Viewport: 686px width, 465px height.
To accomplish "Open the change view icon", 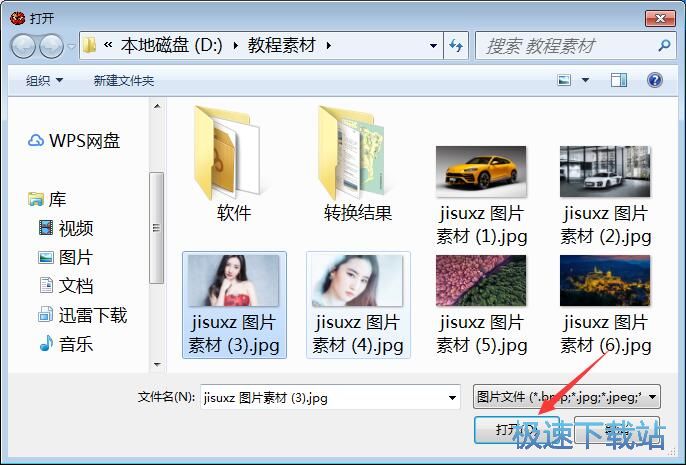I will coord(565,80).
